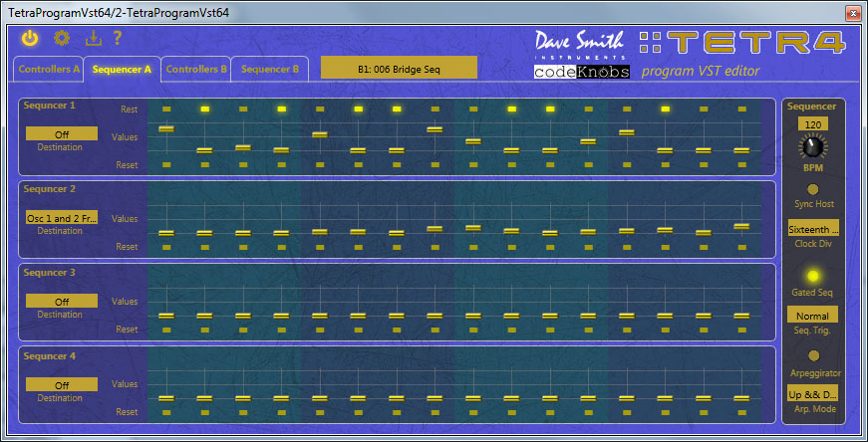
Task: Toggle Reset on Sequencer 1 step 1
Action: (x=166, y=164)
